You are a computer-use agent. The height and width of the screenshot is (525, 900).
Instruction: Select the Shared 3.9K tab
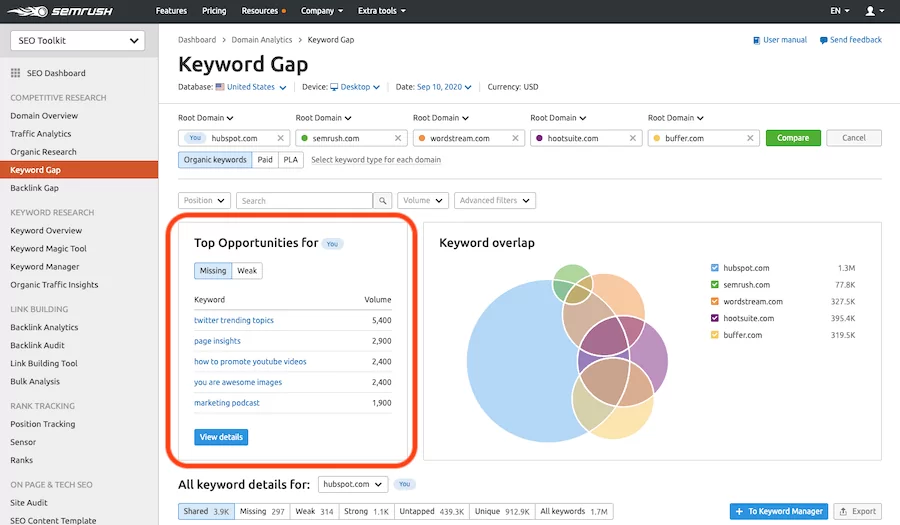click(x=206, y=511)
